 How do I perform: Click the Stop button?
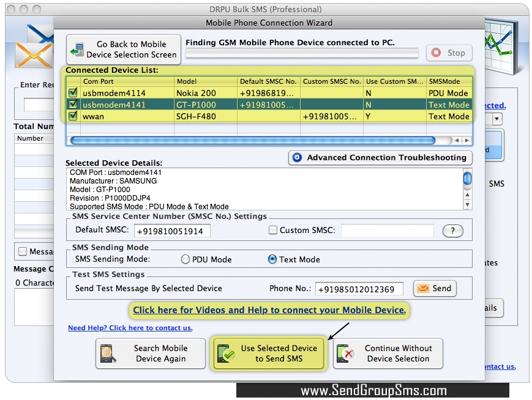point(449,53)
